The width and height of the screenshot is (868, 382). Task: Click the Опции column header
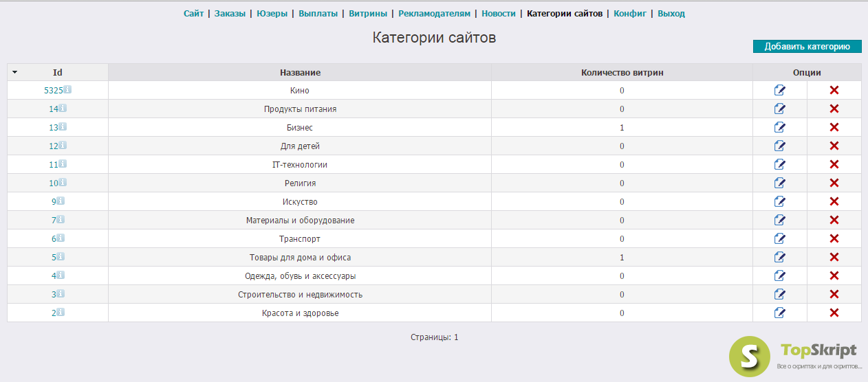click(x=807, y=72)
